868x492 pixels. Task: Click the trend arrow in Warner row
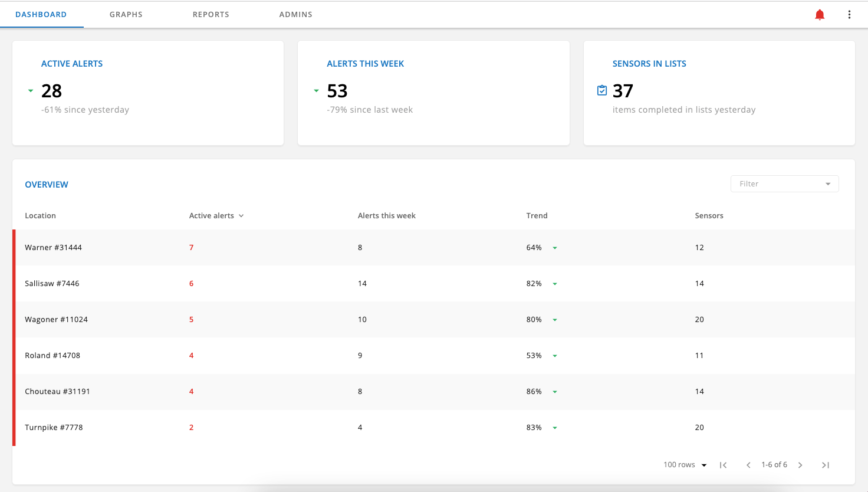tap(555, 248)
